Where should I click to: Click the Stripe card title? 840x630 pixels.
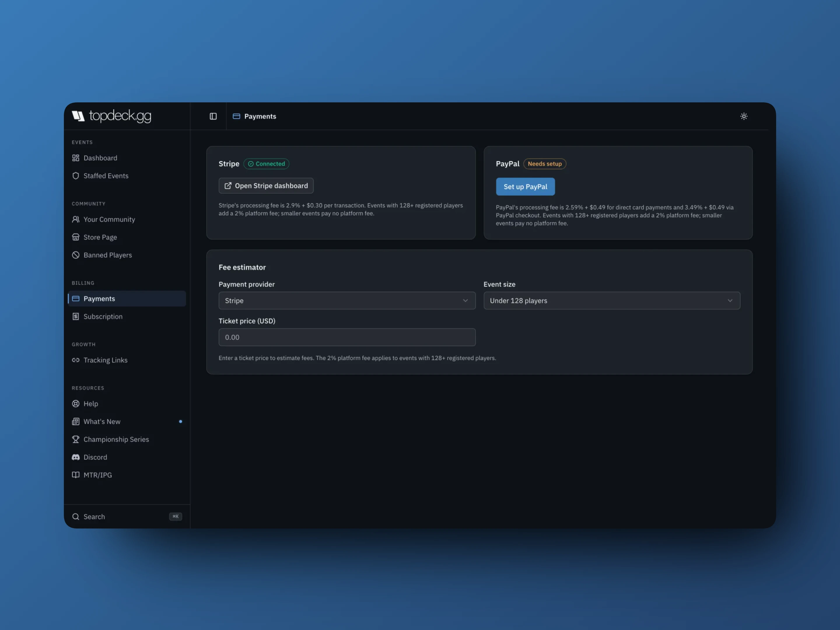[x=229, y=164]
